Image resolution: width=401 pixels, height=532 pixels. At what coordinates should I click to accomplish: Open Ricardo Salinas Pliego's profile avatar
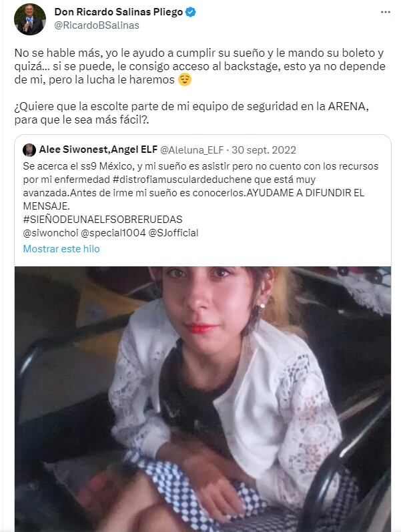pyautogui.click(x=30, y=19)
